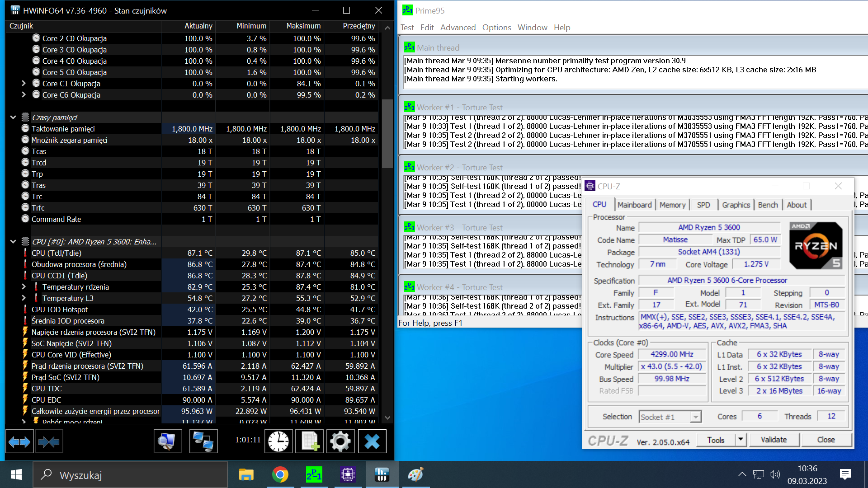Open the CPU-Z icon on the taskbar
The width and height of the screenshot is (868, 488).
pyautogui.click(x=348, y=475)
